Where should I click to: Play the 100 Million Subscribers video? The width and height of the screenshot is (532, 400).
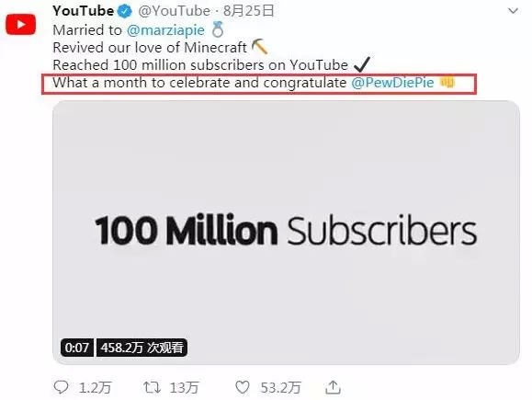point(286,233)
